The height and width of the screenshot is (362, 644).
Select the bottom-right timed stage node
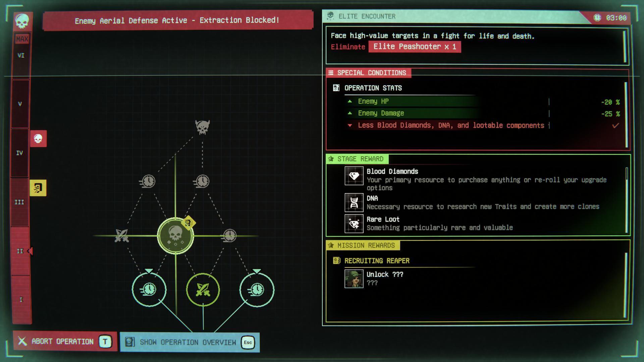click(x=257, y=290)
